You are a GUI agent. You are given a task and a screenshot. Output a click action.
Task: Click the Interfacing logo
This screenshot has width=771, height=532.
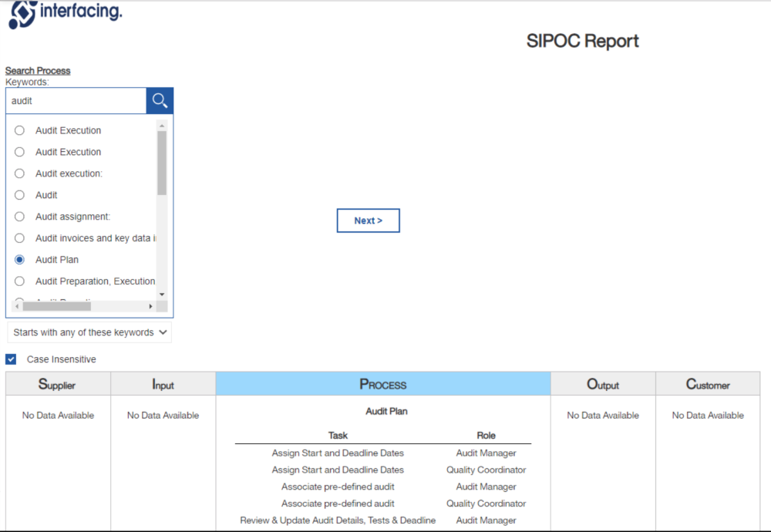(x=66, y=14)
